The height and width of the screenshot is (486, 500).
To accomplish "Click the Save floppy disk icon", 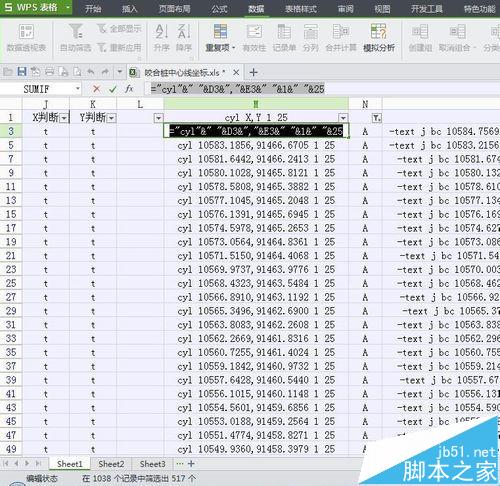I will tap(22, 72).
